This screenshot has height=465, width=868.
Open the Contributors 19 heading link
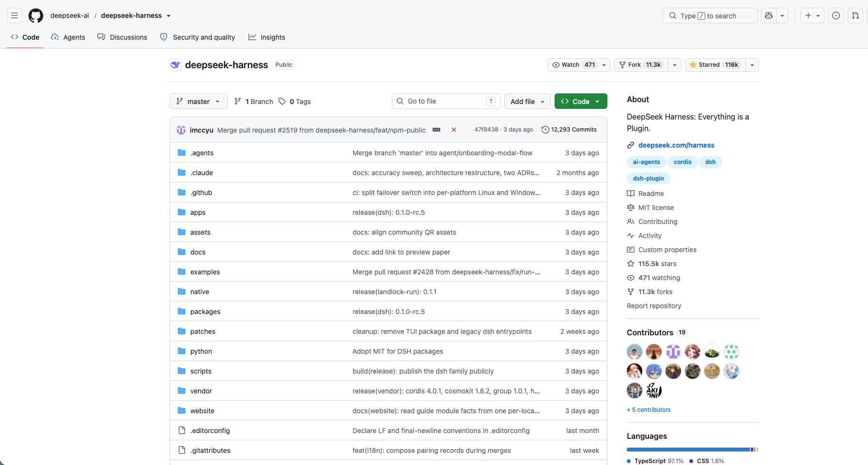point(656,332)
